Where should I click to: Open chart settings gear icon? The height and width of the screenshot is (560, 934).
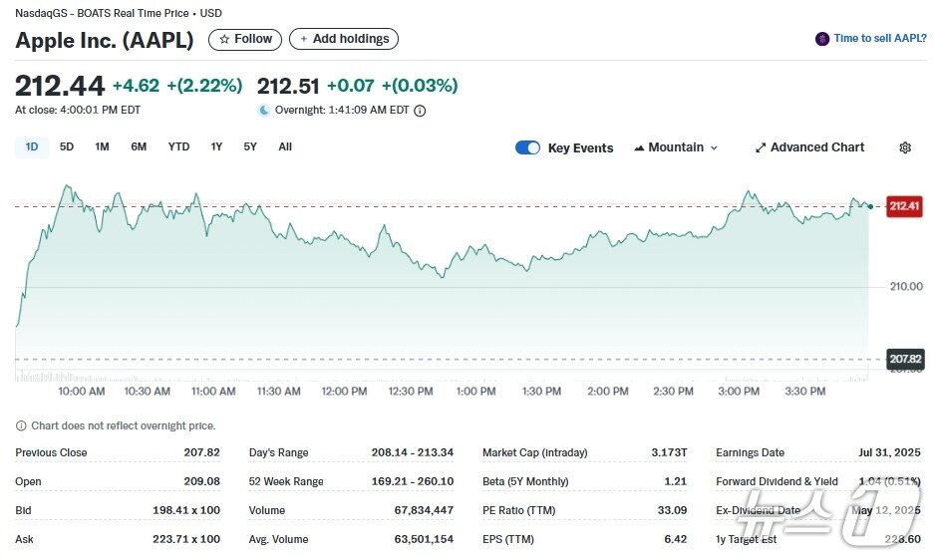[x=904, y=147]
